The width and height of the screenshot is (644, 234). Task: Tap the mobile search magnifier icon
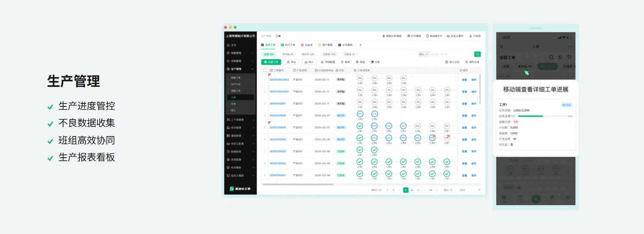click(551, 57)
